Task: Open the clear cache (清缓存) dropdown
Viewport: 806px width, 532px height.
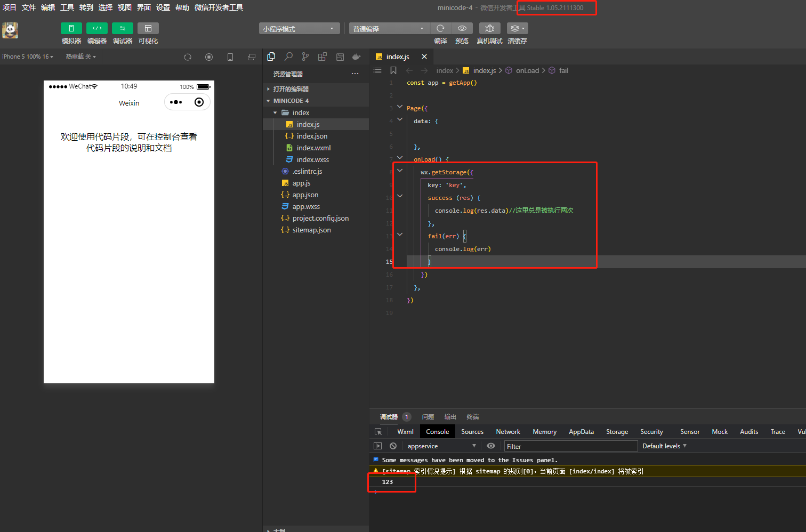Action: point(518,28)
